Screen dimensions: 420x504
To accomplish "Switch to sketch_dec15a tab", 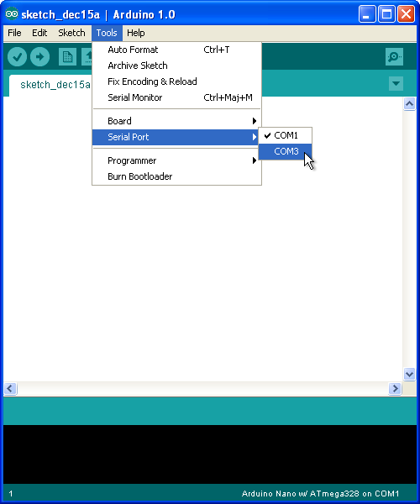I will [51, 85].
